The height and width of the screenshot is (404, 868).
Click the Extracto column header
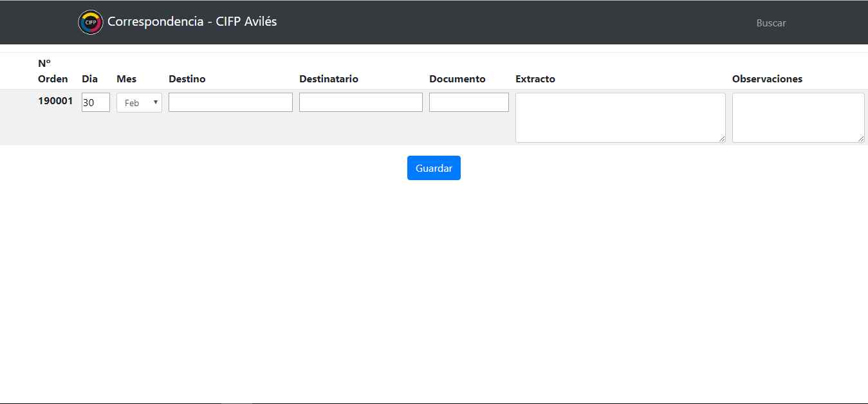click(x=535, y=79)
